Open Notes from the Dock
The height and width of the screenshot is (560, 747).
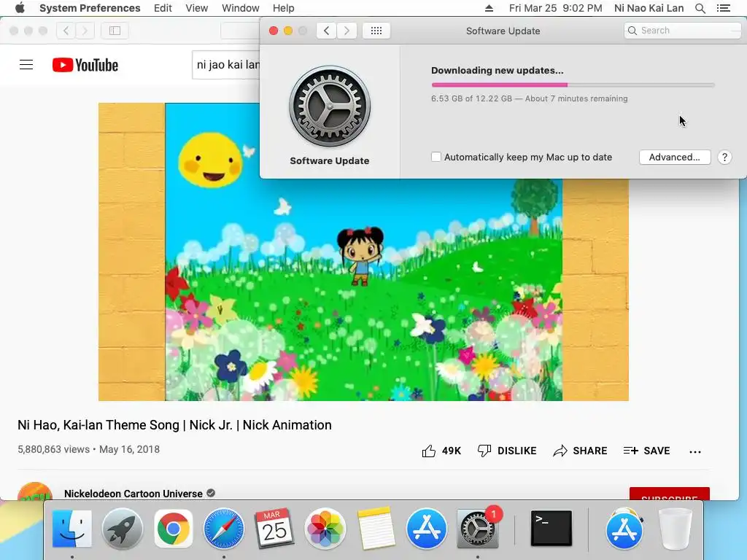point(376,529)
